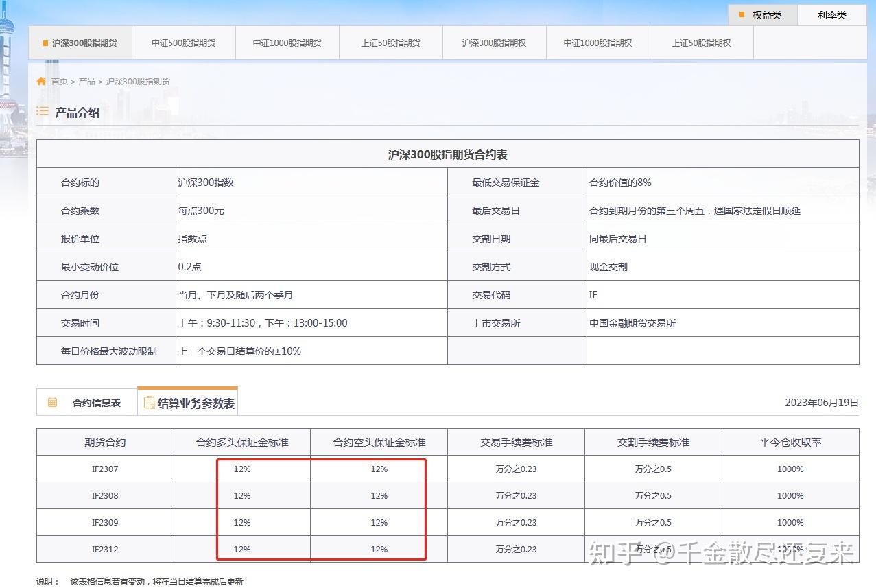Click the date label 2023年06月19日

pos(823,402)
